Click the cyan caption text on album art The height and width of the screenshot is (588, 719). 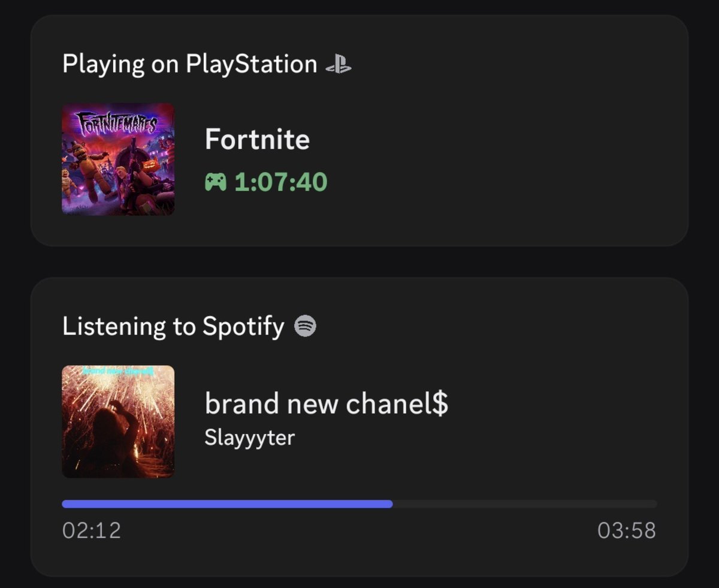click(x=119, y=372)
